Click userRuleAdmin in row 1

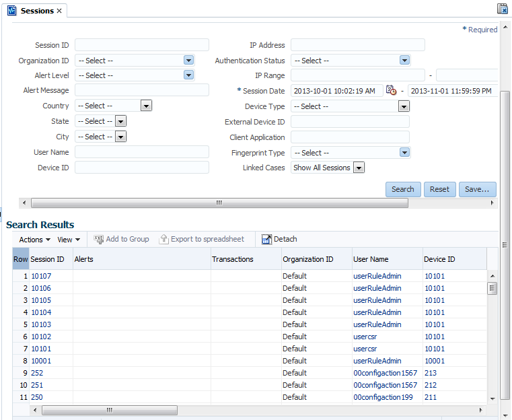(377, 276)
